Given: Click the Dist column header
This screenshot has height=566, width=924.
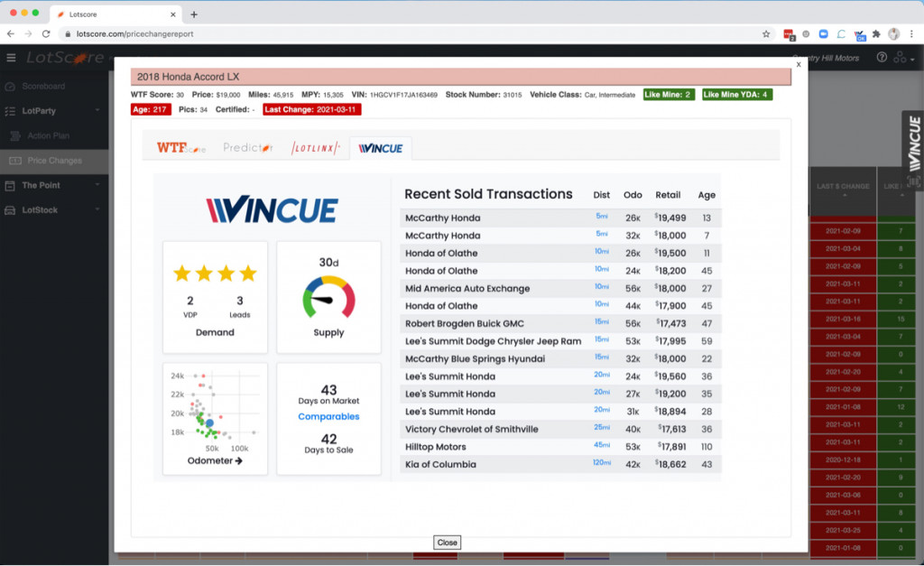Looking at the screenshot, I should coord(601,195).
